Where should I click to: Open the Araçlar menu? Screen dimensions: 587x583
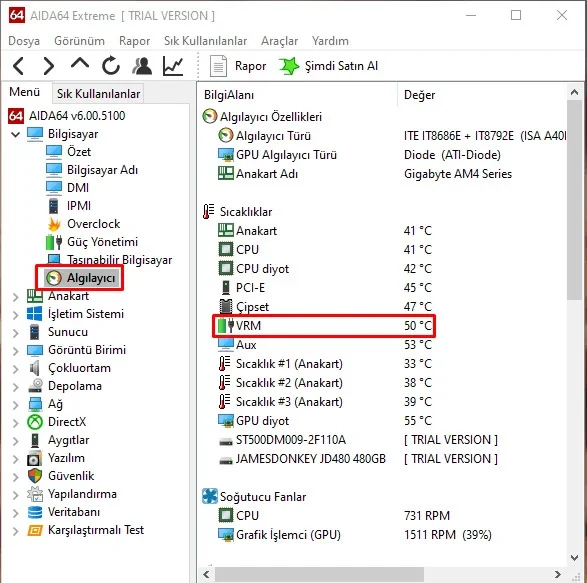point(279,41)
